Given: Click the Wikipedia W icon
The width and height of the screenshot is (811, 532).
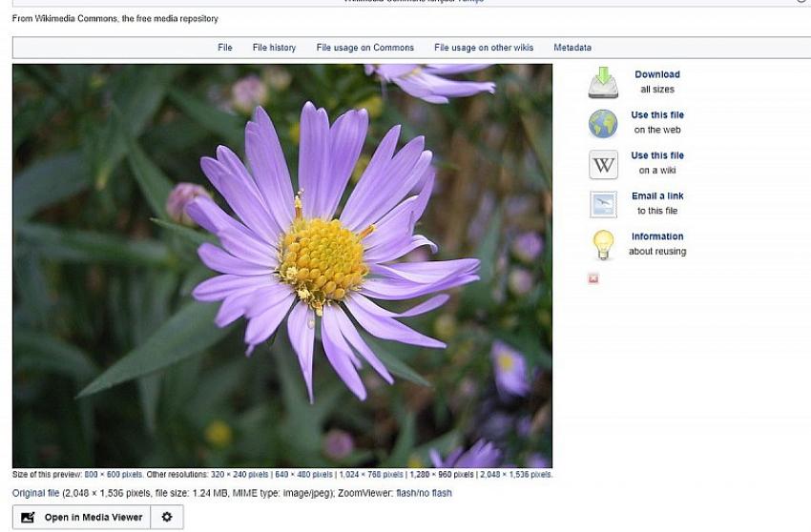Looking at the screenshot, I should click(x=603, y=164).
